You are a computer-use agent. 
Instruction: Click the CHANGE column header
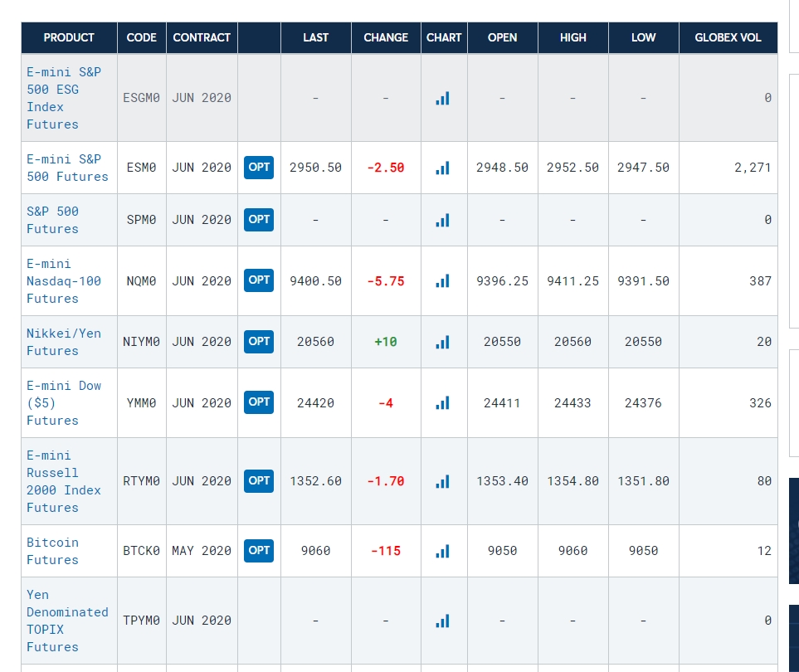click(386, 37)
